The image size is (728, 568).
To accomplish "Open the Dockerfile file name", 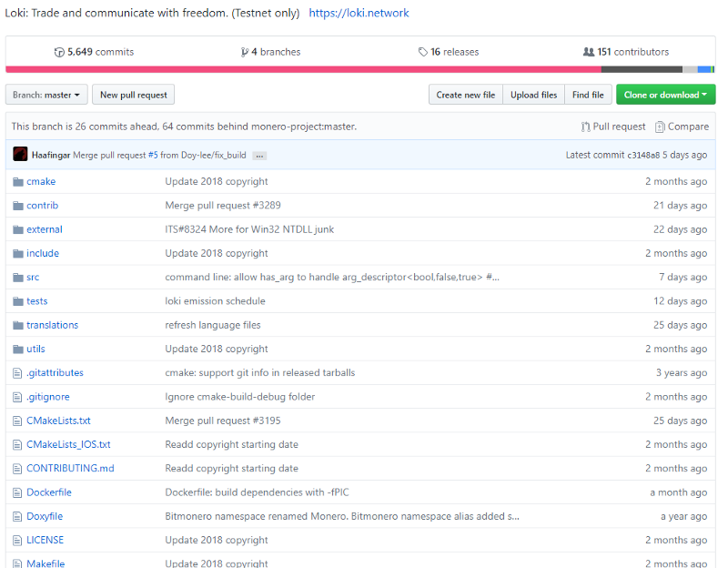I will pos(49,492).
